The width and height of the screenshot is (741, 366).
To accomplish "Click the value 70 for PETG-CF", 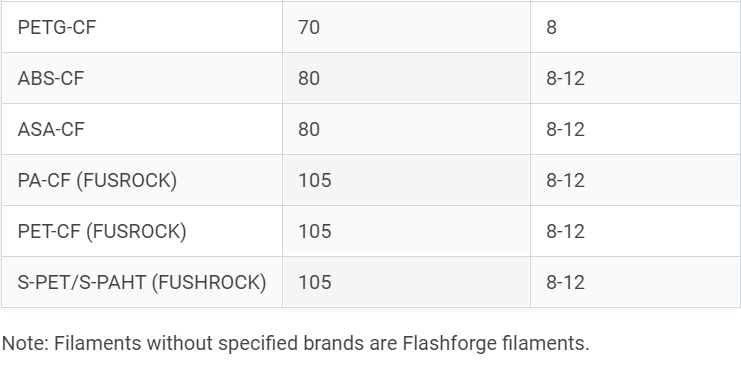I will pyautogui.click(x=309, y=27).
